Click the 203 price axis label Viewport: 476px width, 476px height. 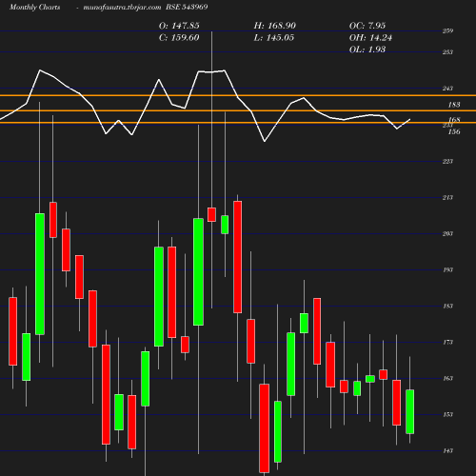447,234
